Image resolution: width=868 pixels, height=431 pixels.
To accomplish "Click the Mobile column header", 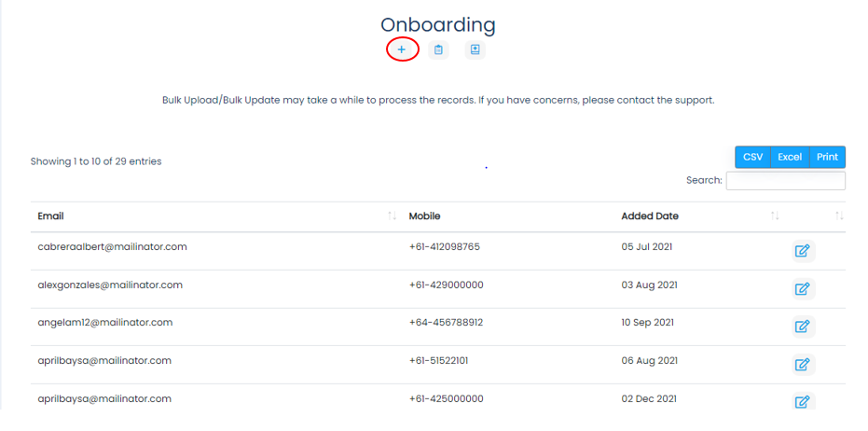I will tap(424, 216).
